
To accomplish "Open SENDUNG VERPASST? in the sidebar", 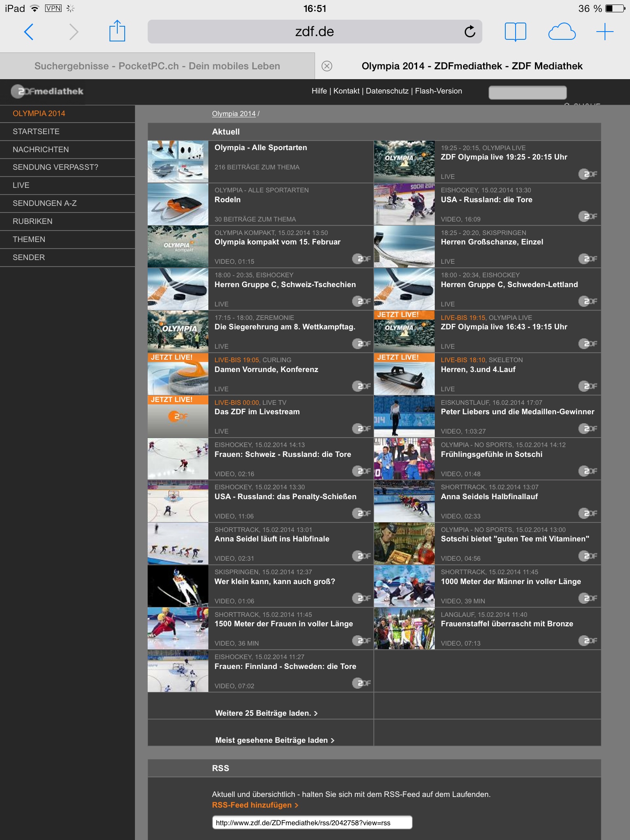I will pos(67,167).
